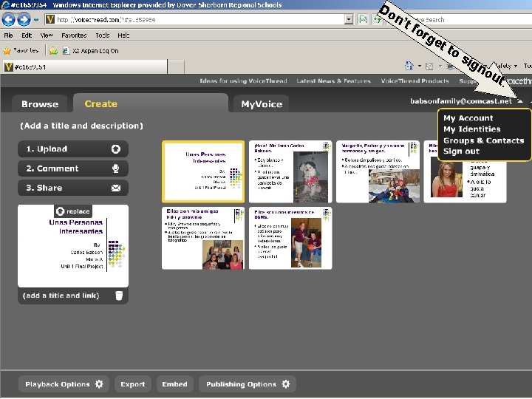Select Groups & Contacts from account menu
The height and width of the screenshot is (399, 532).
[x=483, y=140]
